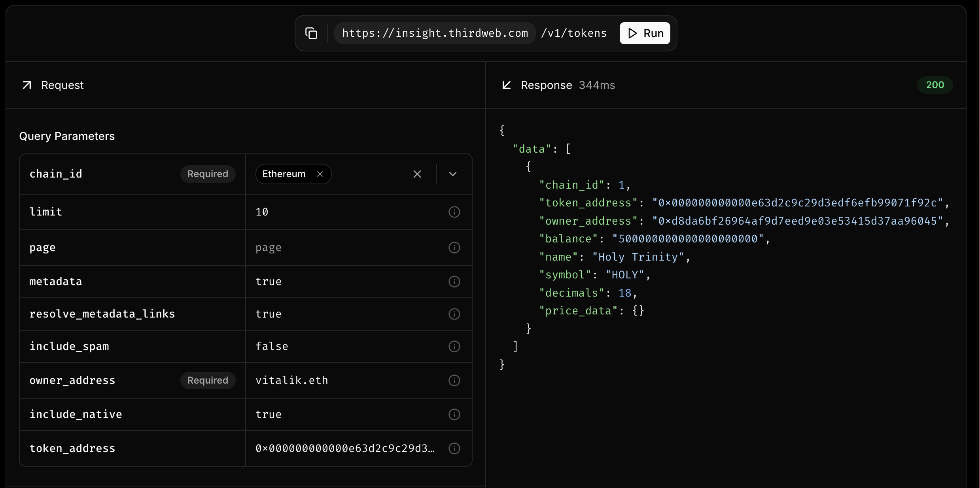Click the copy endpoint icon beside the URL bar
980x488 pixels.
(x=311, y=33)
